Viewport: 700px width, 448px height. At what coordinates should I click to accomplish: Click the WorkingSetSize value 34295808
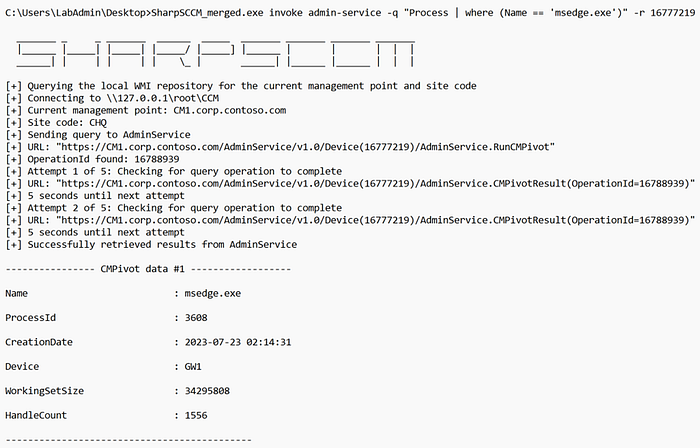pos(207,391)
